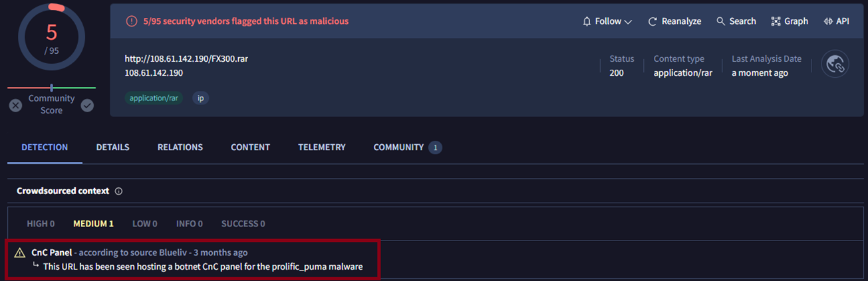Click the Follow bell icon
Screen dimensions: 868x281
coord(587,21)
